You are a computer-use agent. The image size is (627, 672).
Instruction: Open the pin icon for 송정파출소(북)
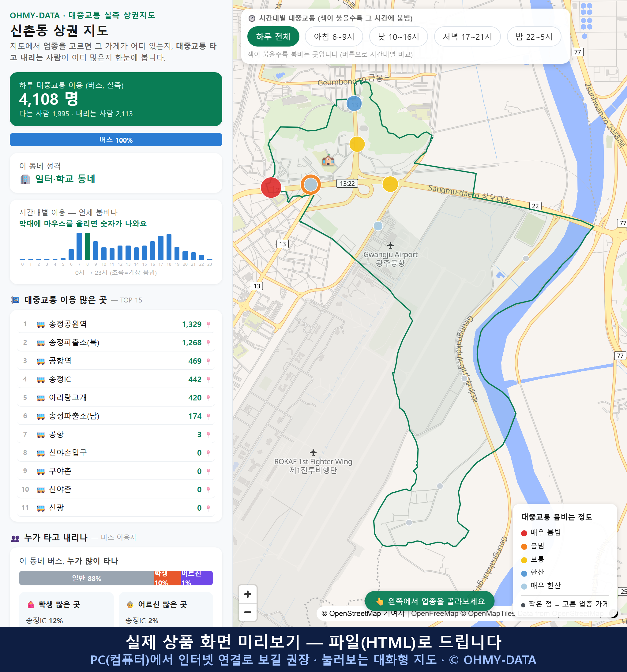208,342
